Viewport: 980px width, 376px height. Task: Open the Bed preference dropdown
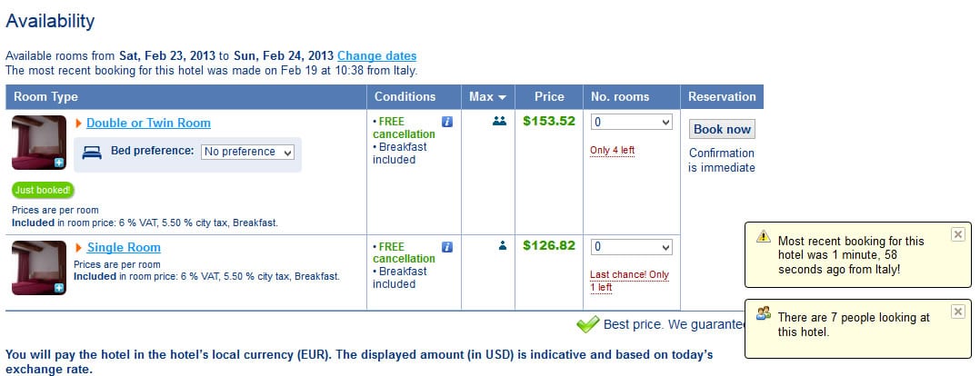(247, 152)
